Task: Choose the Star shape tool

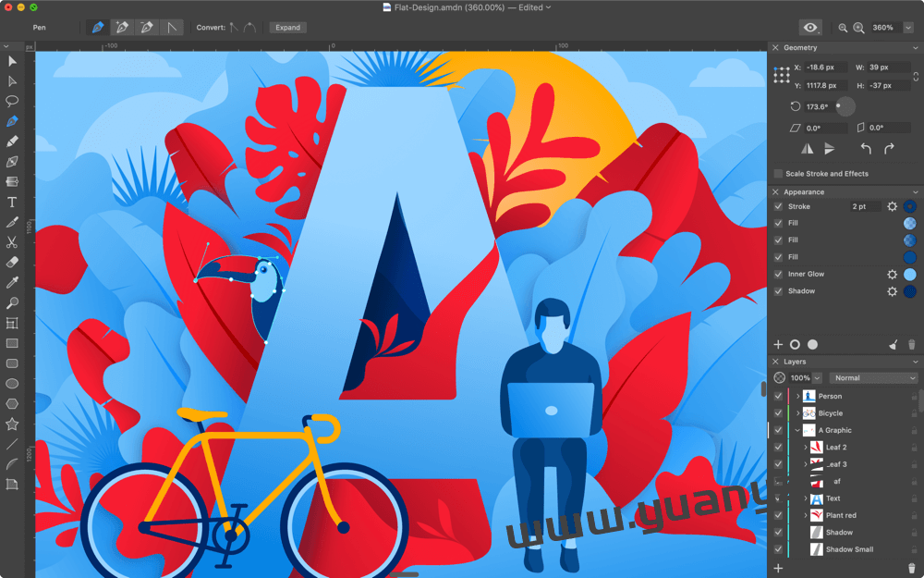Action: (12, 424)
